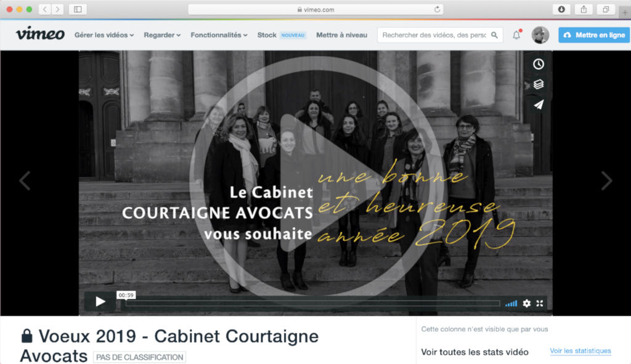This screenshot has height=364, width=631.
Task: Click the Watch Later clock icon
Action: point(539,64)
